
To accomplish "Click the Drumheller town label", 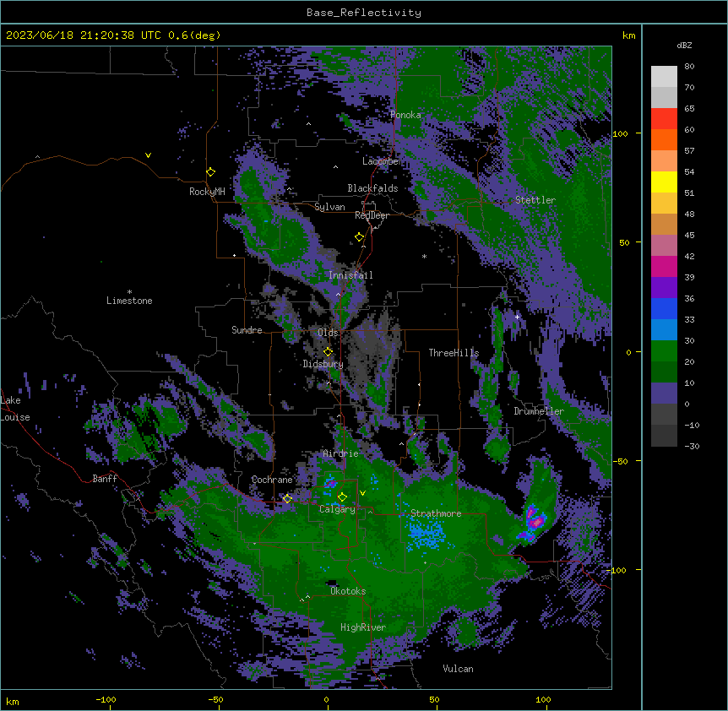I will click(x=539, y=411).
